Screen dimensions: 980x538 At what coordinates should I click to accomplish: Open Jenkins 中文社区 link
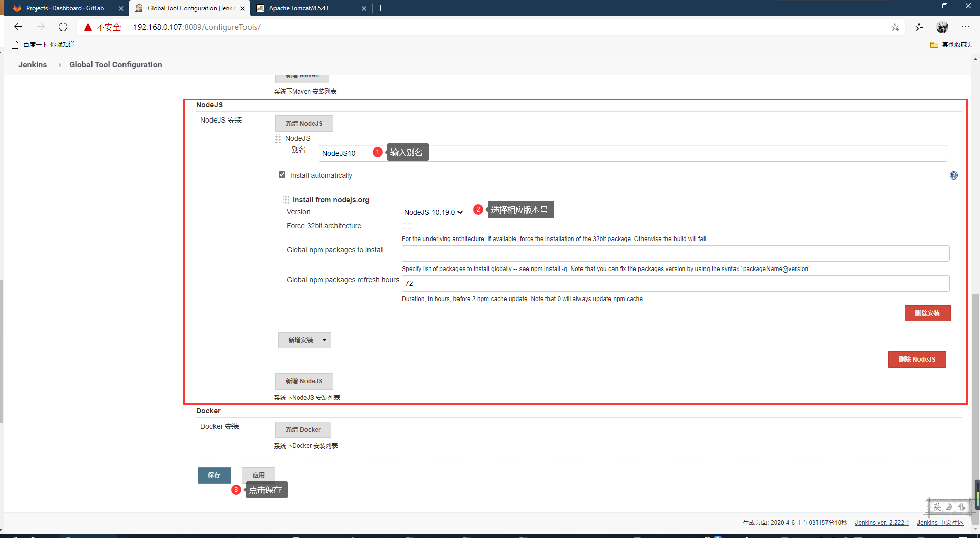pos(940,523)
